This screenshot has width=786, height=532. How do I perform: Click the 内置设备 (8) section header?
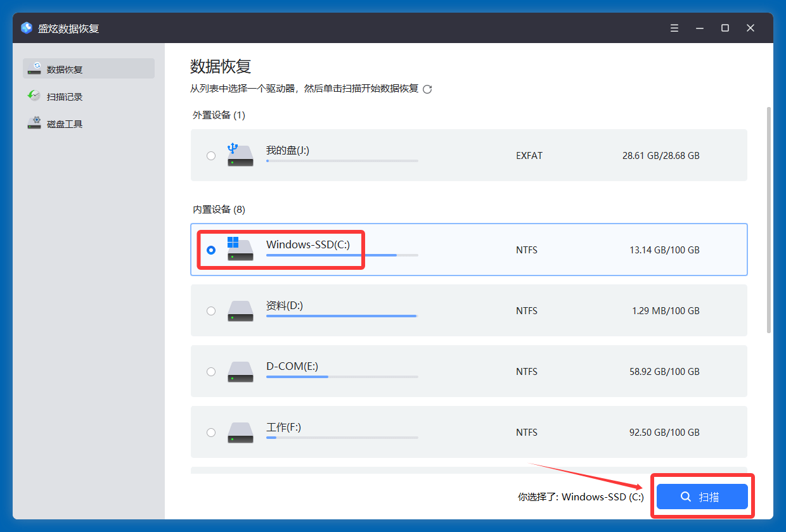[x=218, y=209]
